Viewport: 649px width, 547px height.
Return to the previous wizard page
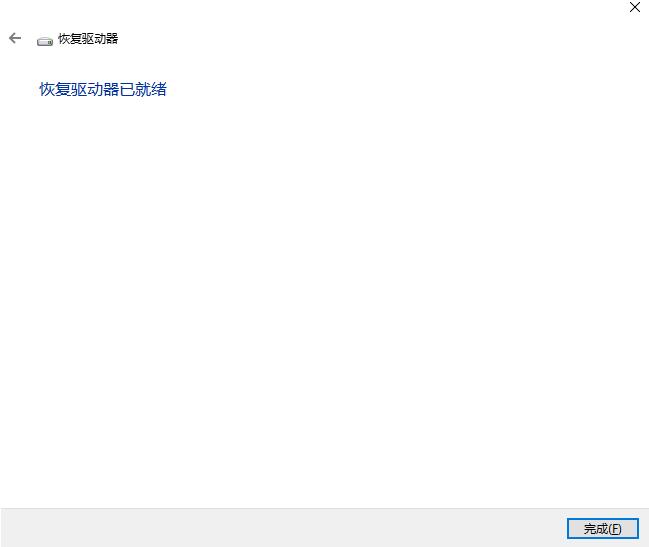(15, 38)
